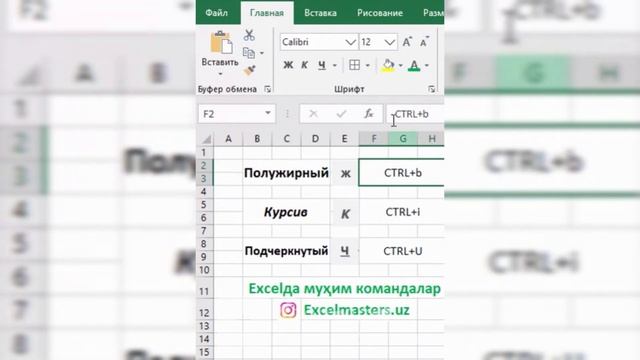Screen dimensions: 640x360
Task: Toggle bold with the Ж button
Action: click(288, 65)
